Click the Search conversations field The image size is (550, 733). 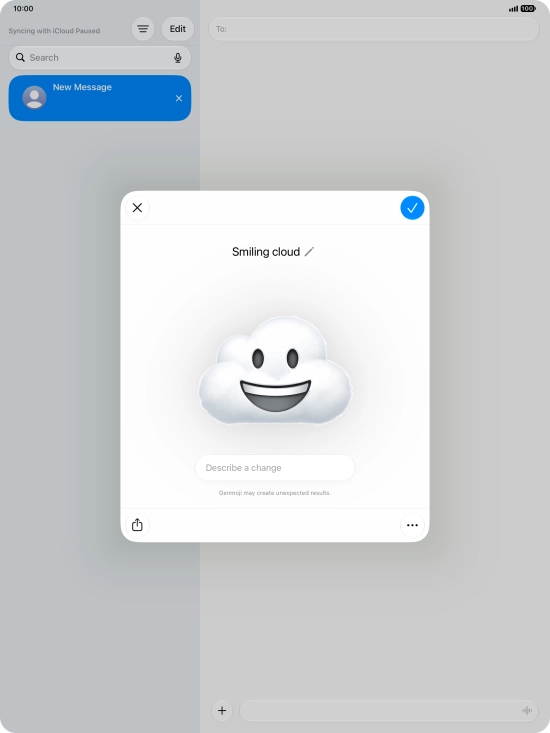[100, 57]
